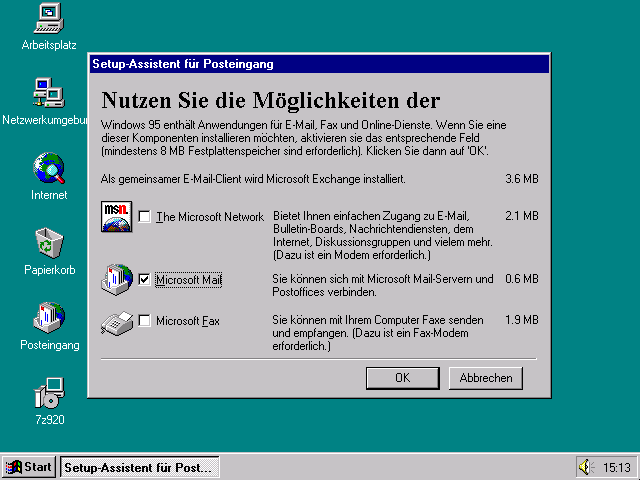Click the fax description 'Faxe senden' text

point(378,333)
